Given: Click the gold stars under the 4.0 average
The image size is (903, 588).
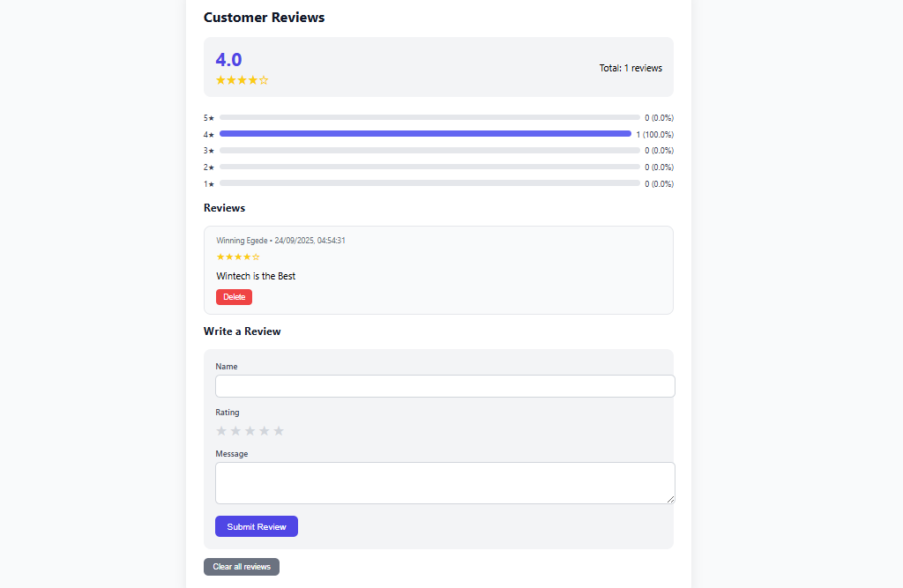Looking at the screenshot, I should pyautogui.click(x=242, y=80).
